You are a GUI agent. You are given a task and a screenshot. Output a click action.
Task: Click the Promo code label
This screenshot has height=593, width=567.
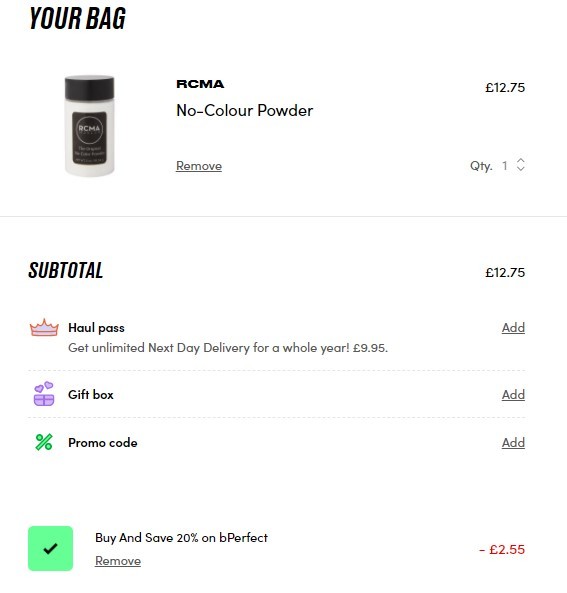[x=103, y=442]
